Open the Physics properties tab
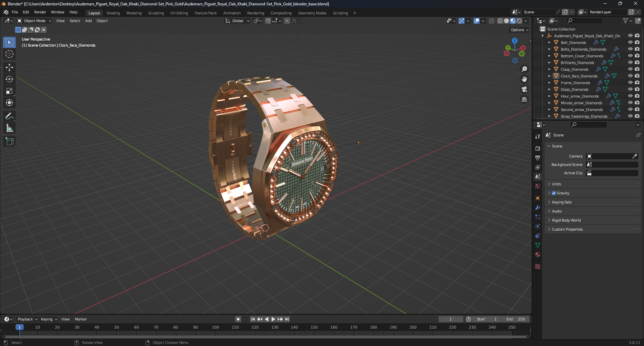 coord(538,226)
